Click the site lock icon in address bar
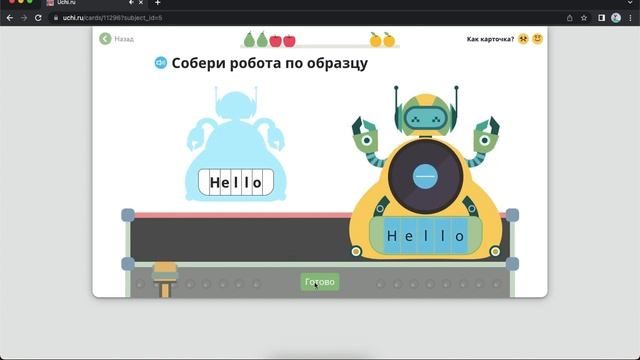The image size is (640, 360). pyautogui.click(x=56, y=18)
